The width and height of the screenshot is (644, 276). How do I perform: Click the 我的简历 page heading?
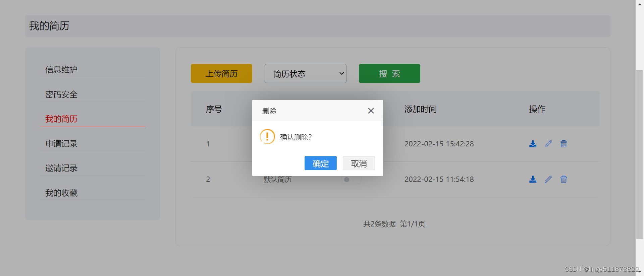point(49,26)
